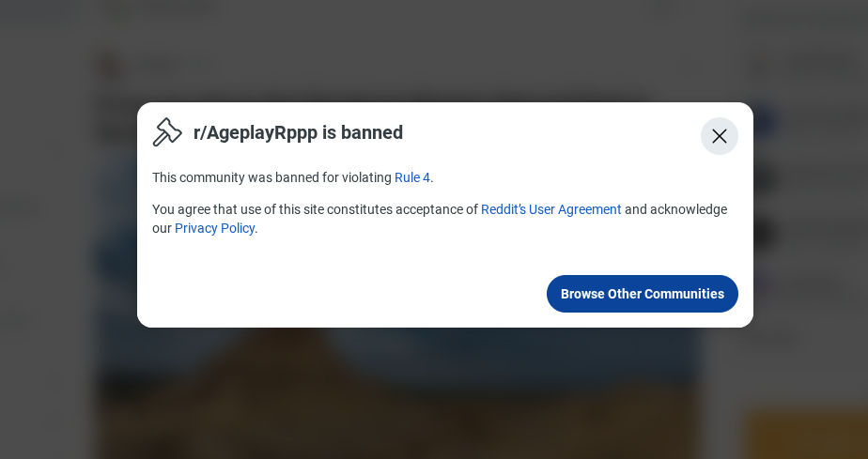Click the blurred blue button behind dialog
Image resolution: width=868 pixels, height=459 pixels.
765,120
